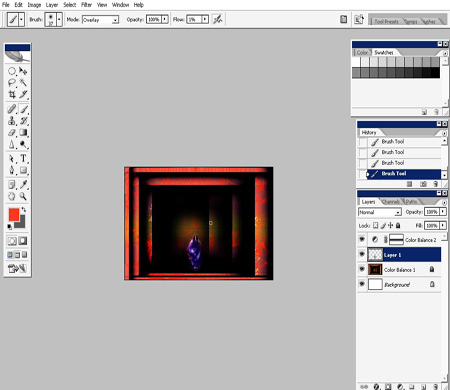450x390 pixels.
Task: Open the layer Fill arrow in Layers panel
Action: [x=443, y=225]
